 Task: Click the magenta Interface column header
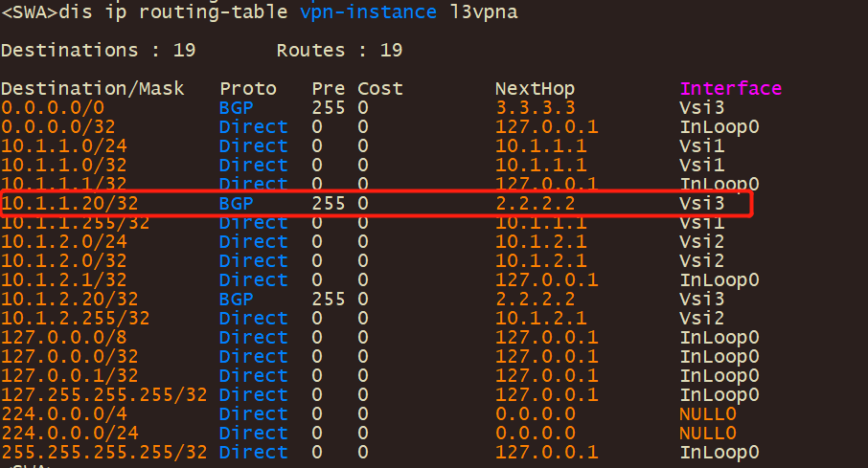click(731, 89)
